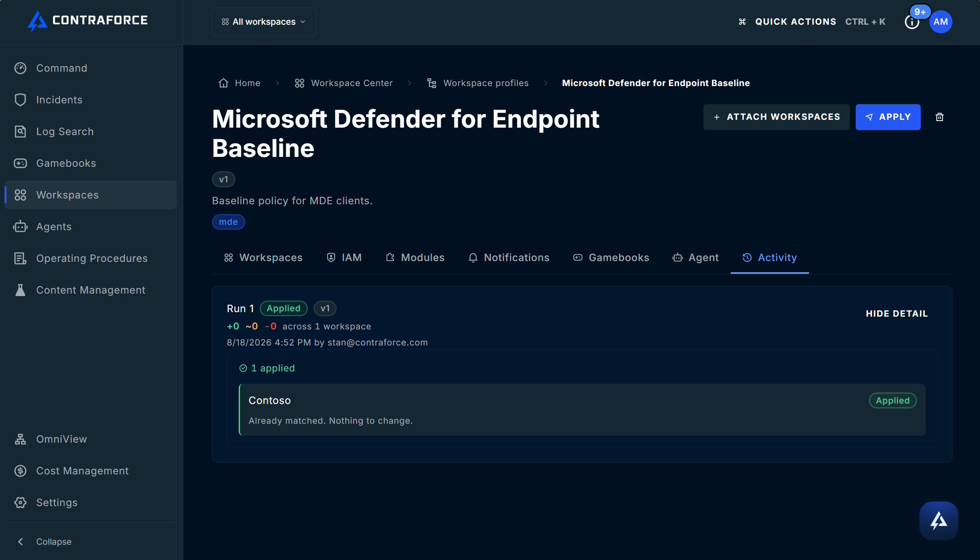Open Quick Actions
The height and width of the screenshot is (560, 980).
coord(795,22)
